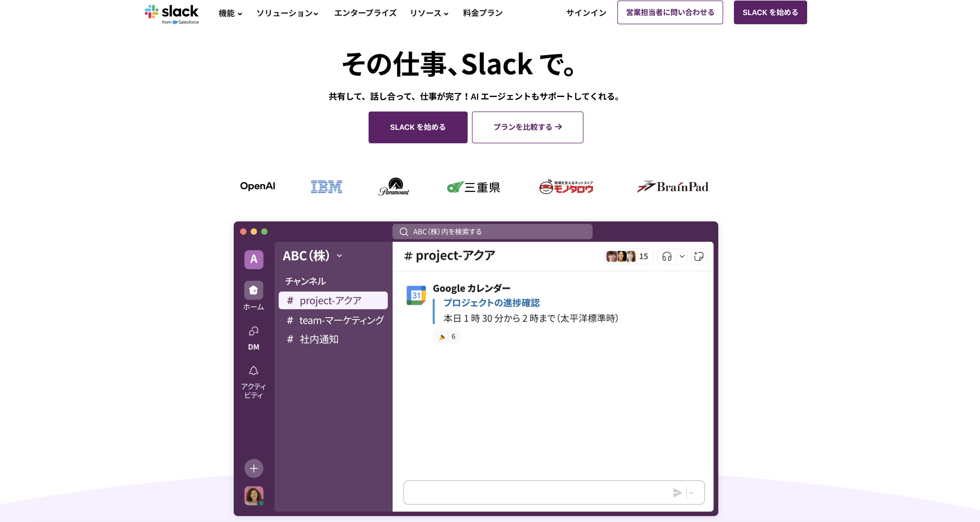
Task: Click the Slack logo in the header
Action: pyautogui.click(x=171, y=15)
